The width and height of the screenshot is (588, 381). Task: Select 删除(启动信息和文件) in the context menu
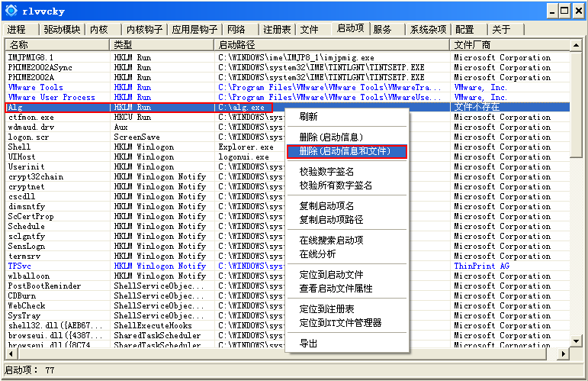(x=345, y=151)
